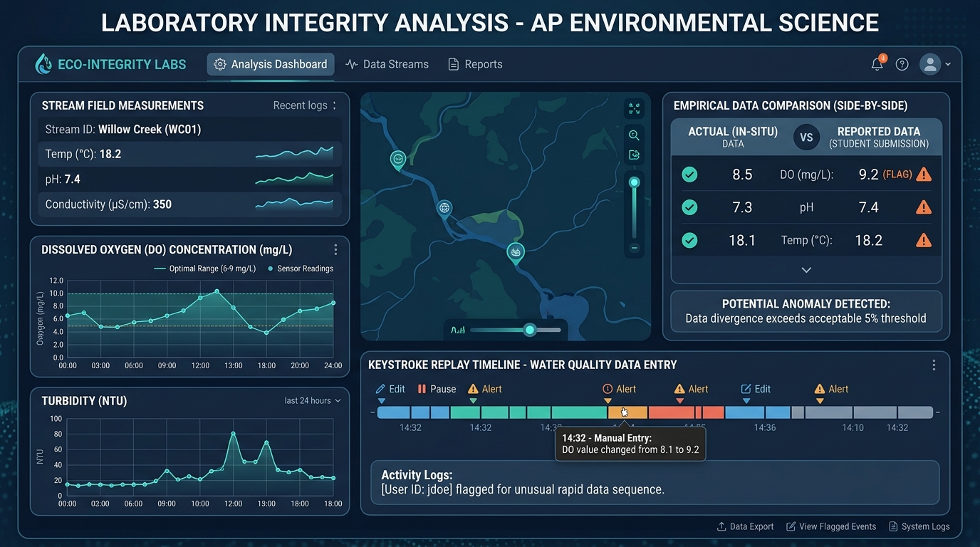Open the Data Streams tab
The width and height of the screenshot is (980, 547).
click(x=387, y=64)
